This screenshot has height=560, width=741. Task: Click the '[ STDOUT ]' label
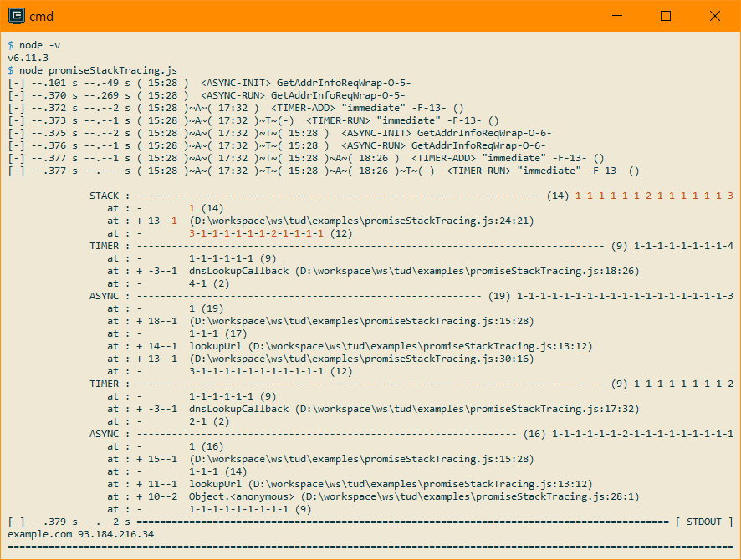point(704,522)
